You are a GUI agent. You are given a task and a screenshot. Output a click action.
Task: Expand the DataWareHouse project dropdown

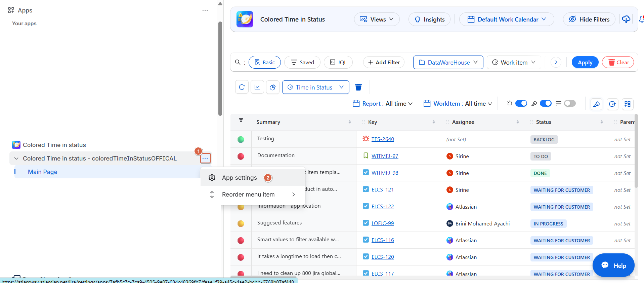[x=448, y=62]
